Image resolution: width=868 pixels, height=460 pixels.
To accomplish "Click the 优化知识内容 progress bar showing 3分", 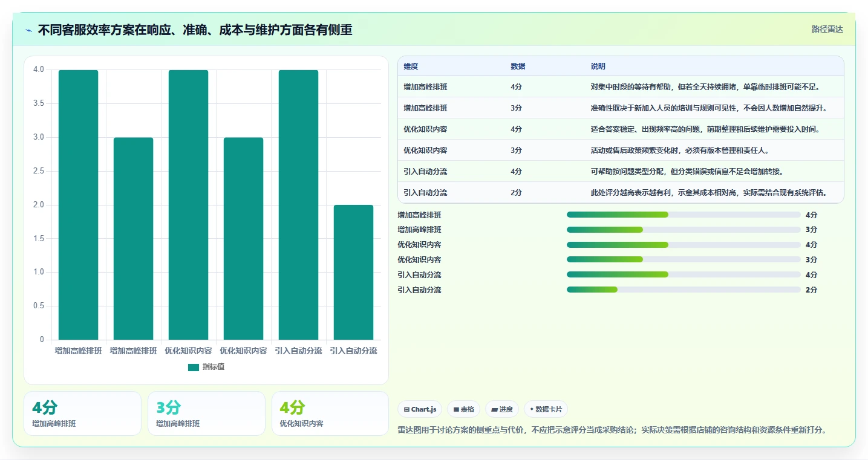I will (x=684, y=260).
